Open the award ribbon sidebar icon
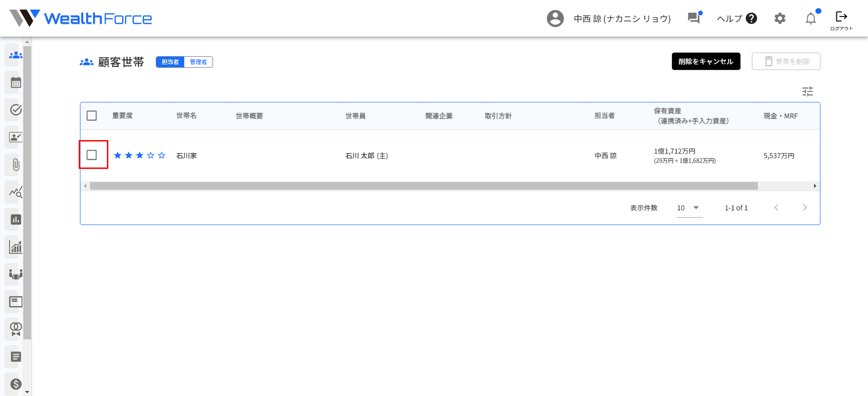868x396 pixels. point(16,329)
